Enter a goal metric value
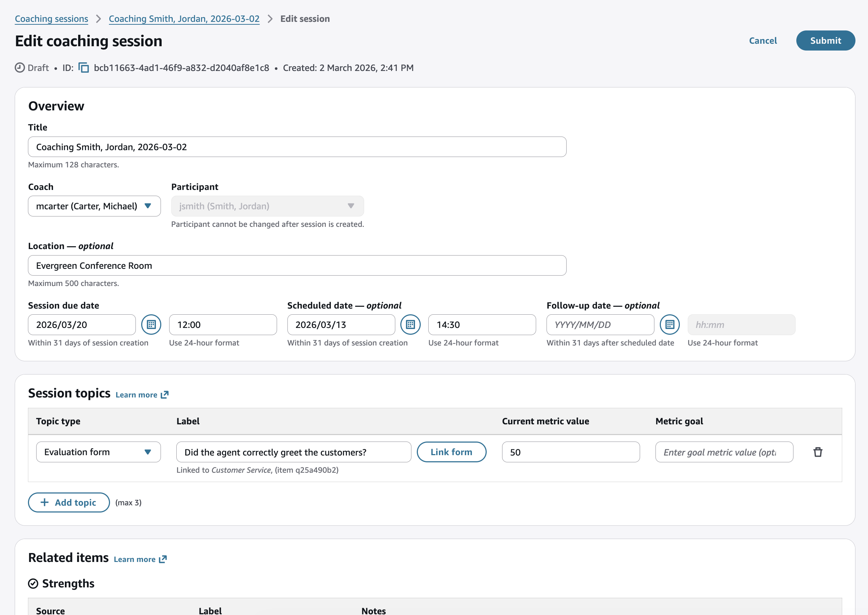 [x=724, y=452]
